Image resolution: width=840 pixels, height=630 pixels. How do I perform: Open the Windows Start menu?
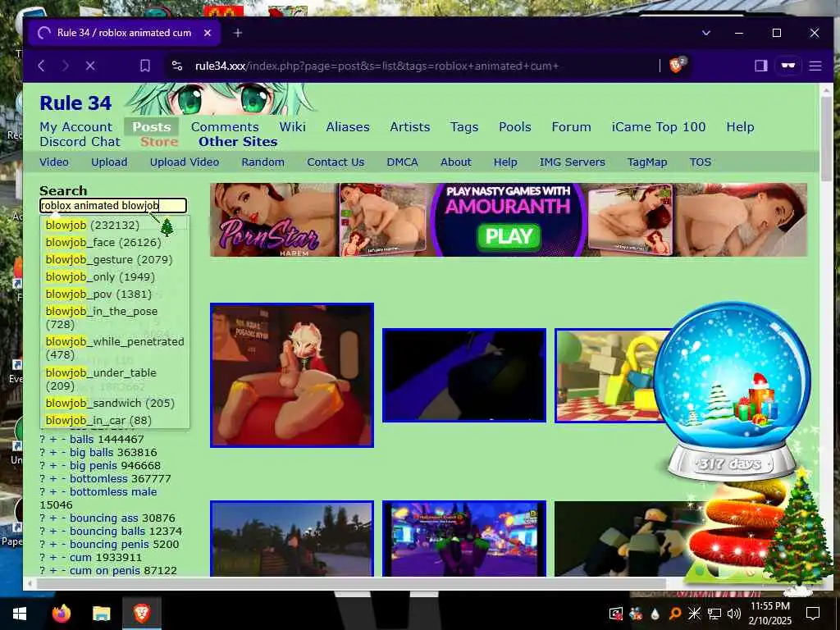click(20, 614)
